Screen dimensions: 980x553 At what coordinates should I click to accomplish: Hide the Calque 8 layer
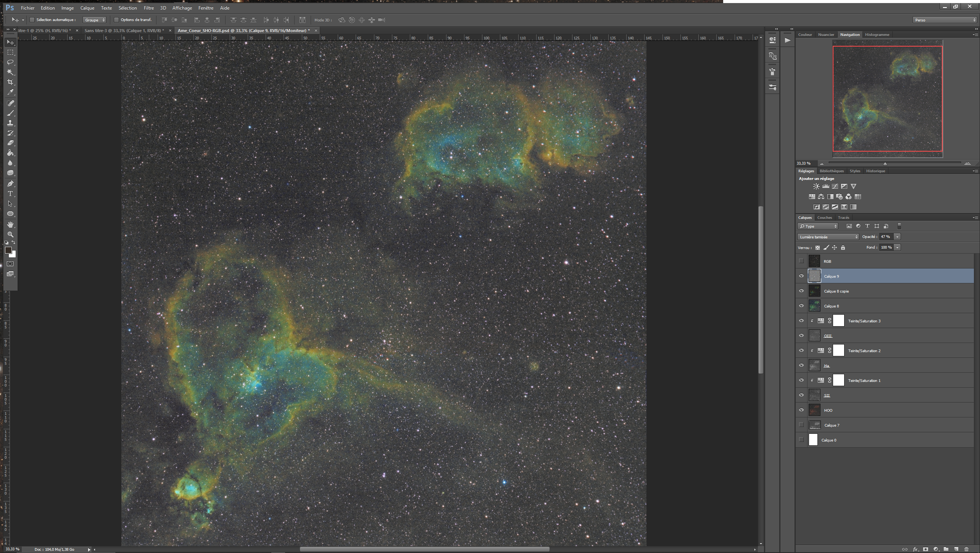(801, 306)
